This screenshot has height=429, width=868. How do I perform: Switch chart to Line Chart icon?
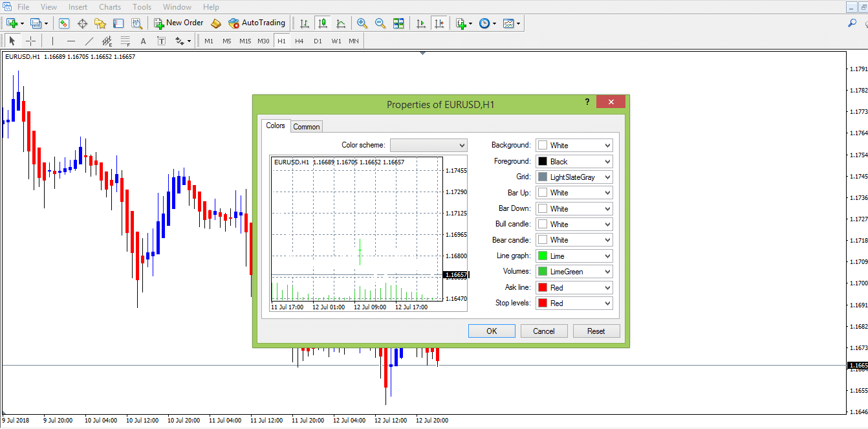point(341,23)
